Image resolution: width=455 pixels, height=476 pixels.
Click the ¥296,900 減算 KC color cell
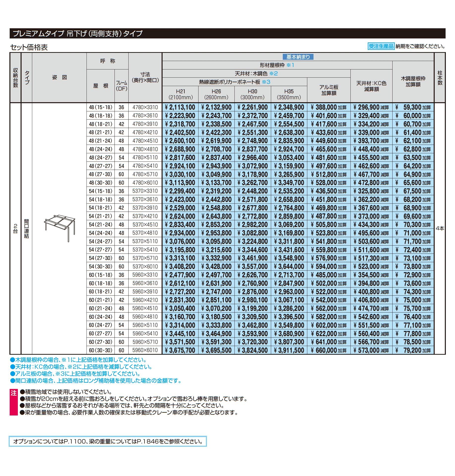[371, 107]
